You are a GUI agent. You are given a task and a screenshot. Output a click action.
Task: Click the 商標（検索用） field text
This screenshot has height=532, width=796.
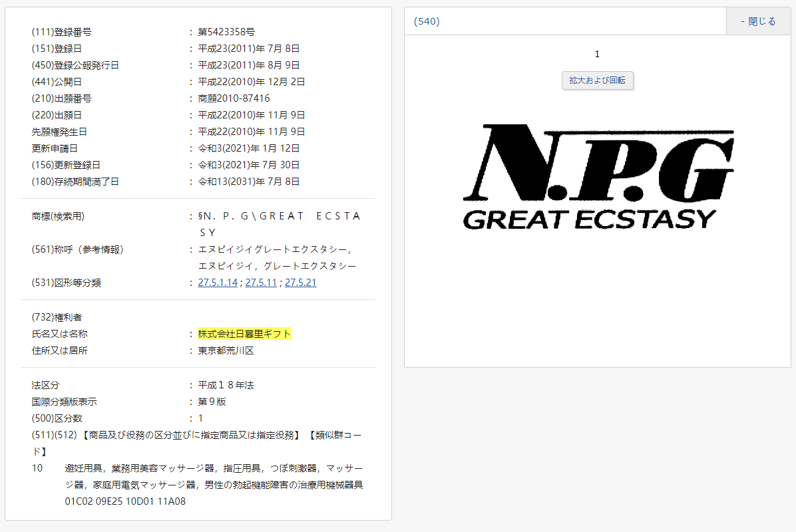pyautogui.click(x=280, y=215)
